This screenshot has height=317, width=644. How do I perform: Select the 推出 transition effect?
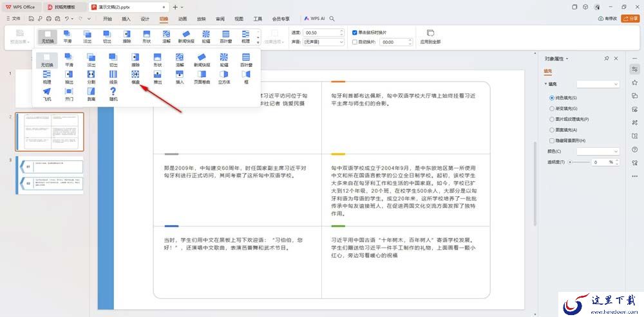pos(158,77)
